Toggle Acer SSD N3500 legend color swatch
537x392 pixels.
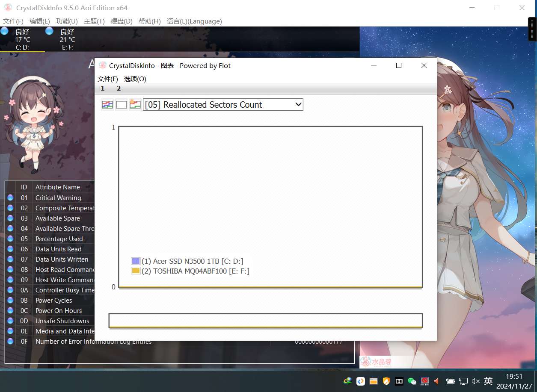coord(136,261)
